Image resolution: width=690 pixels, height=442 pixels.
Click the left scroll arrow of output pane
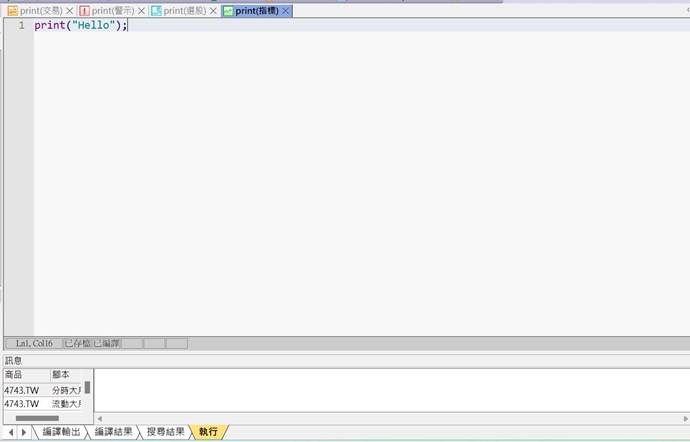point(100,419)
